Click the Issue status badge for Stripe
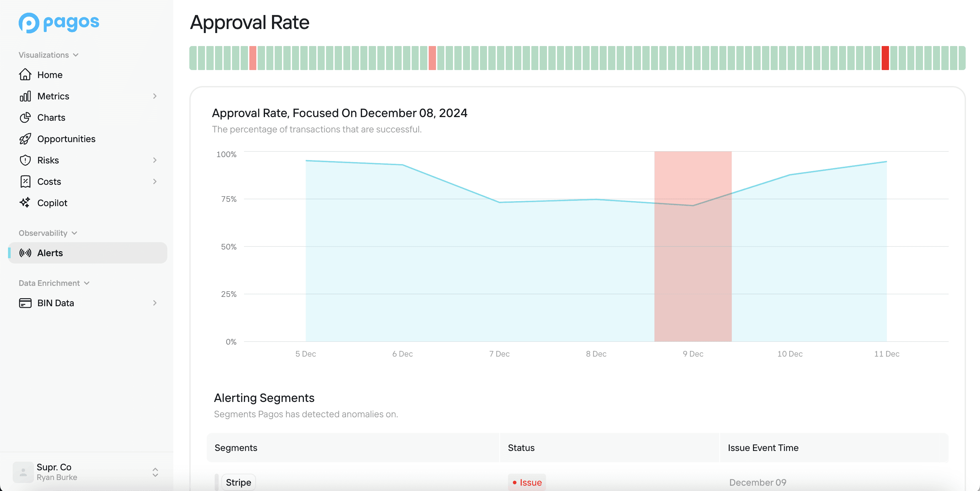980x491 pixels. pyautogui.click(x=527, y=482)
